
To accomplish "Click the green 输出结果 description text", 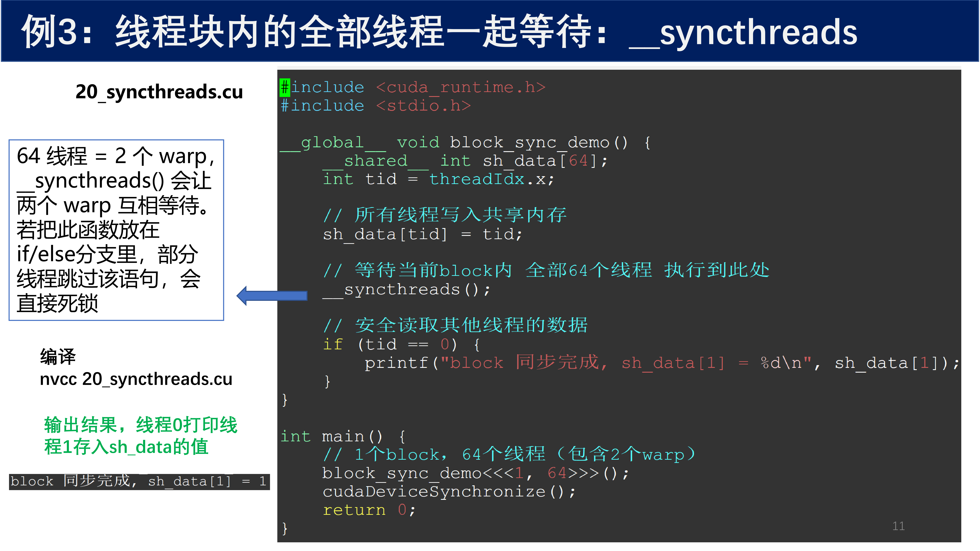I will click(140, 435).
